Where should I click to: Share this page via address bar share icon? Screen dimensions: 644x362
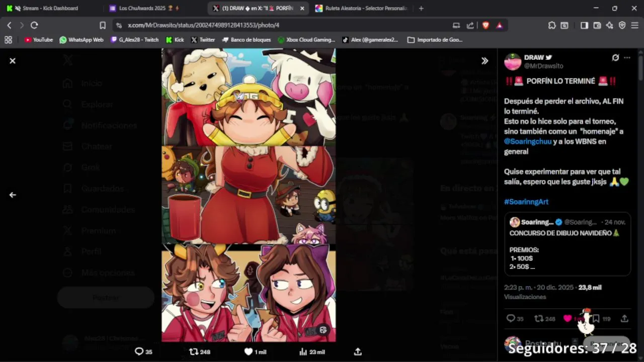coord(470,25)
